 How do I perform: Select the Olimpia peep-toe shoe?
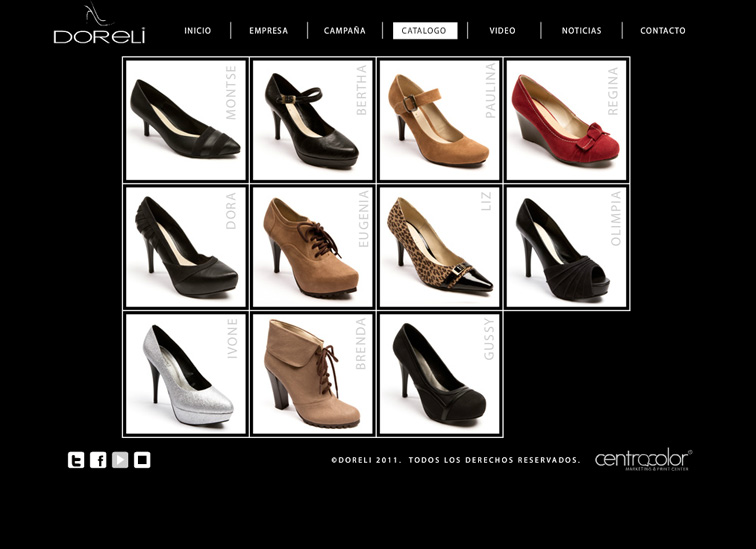click(x=567, y=247)
